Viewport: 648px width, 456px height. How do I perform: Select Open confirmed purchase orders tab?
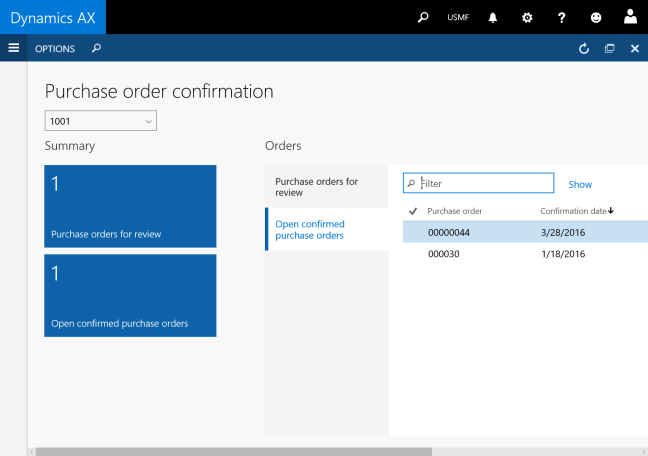pos(326,229)
